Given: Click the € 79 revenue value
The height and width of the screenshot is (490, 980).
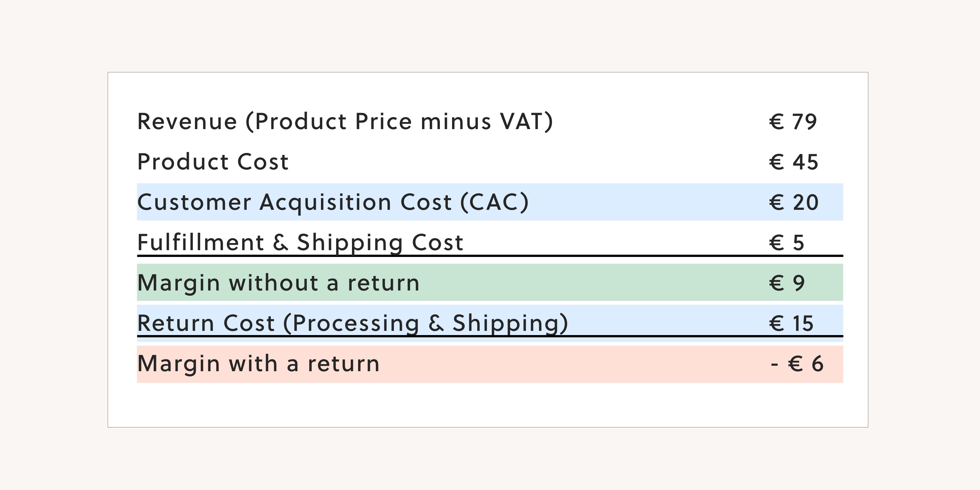Looking at the screenshot, I should click(793, 122).
